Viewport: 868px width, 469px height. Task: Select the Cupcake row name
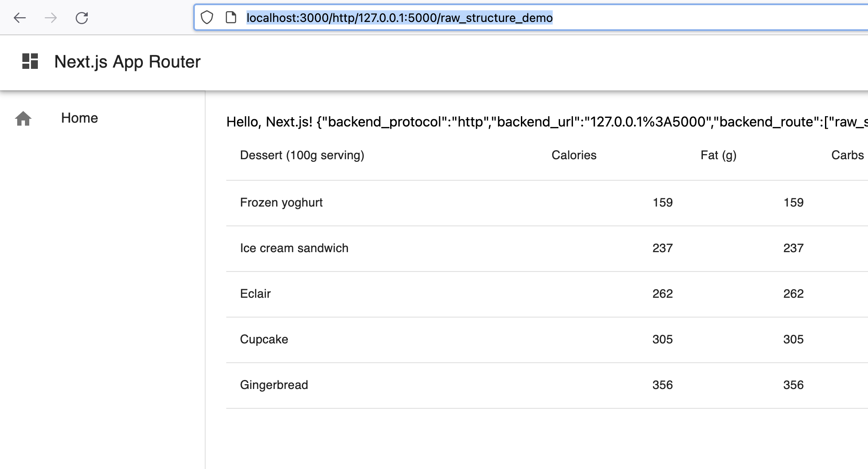[x=264, y=339]
